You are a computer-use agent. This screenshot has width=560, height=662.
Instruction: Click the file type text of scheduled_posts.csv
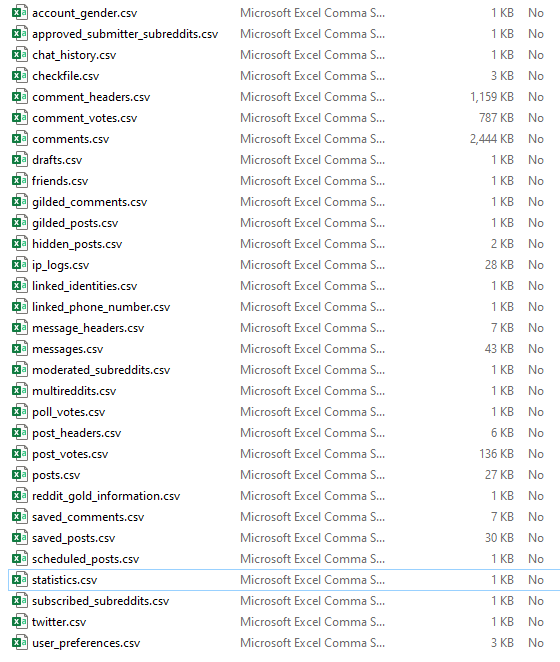pos(313,559)
